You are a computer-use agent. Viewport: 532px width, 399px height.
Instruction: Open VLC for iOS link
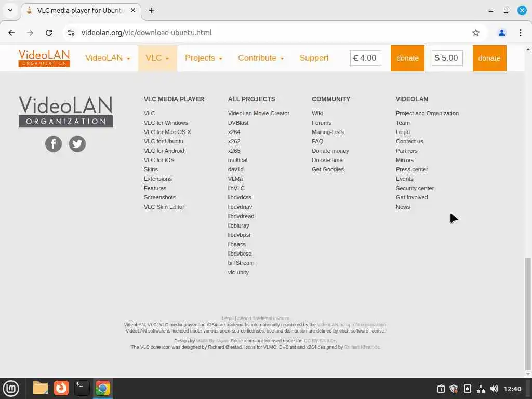159,160
